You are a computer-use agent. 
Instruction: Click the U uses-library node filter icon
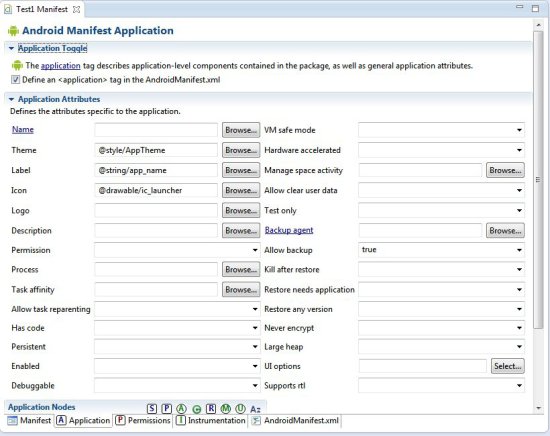pyautogui.click(x=240, y=408)
